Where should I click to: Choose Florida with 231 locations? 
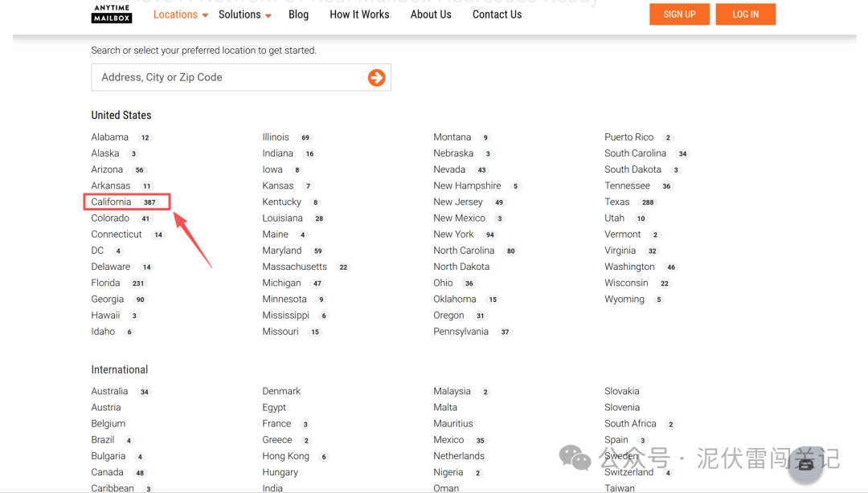(x=106, y=283)
